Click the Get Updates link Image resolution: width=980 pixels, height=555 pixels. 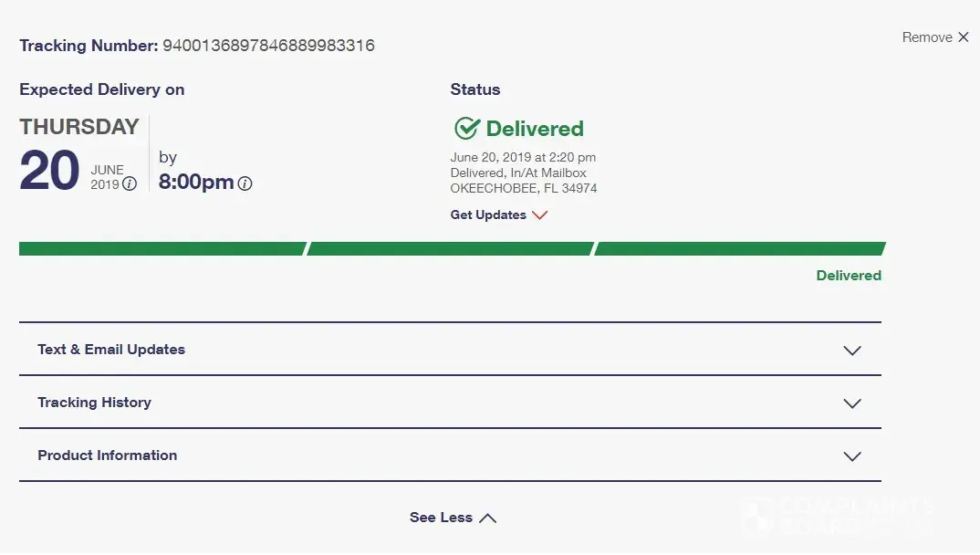[488, 215]
